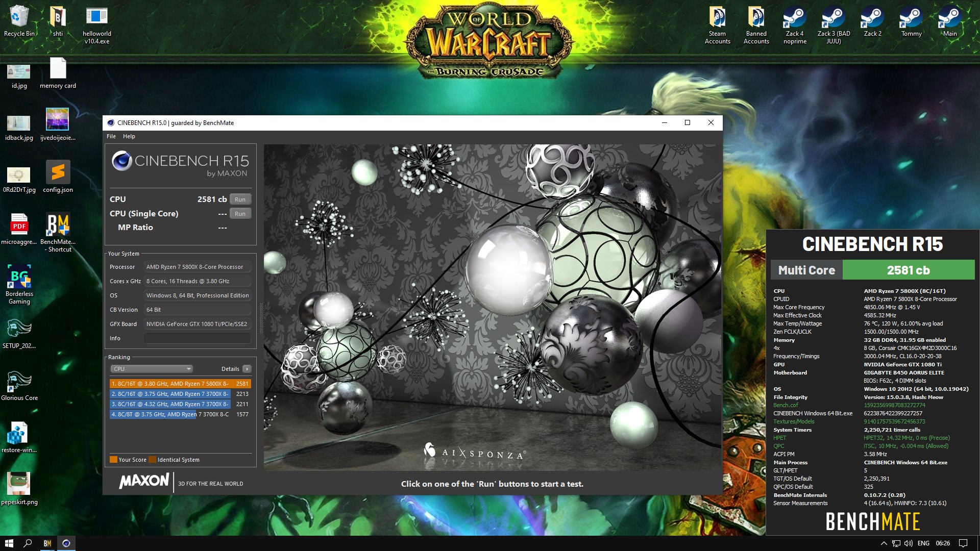Open Banned Accounts desktop shortcut

pos(756,25)
